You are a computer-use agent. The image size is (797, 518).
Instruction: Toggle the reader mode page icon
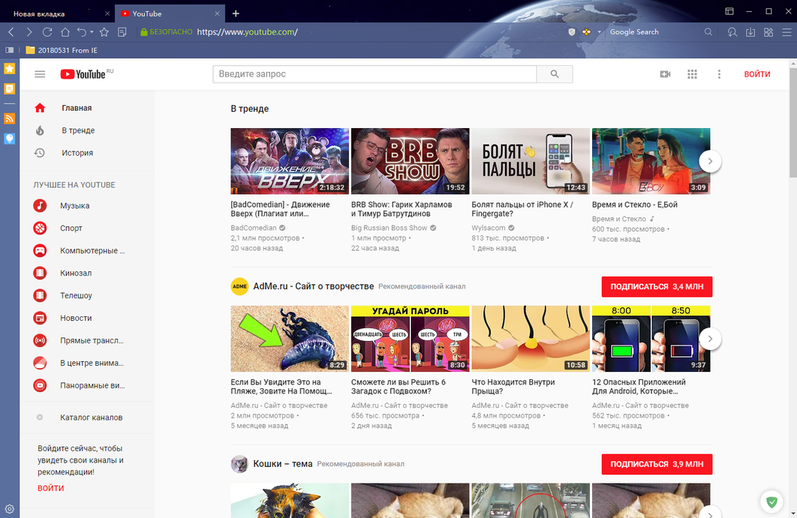(122, 32)
